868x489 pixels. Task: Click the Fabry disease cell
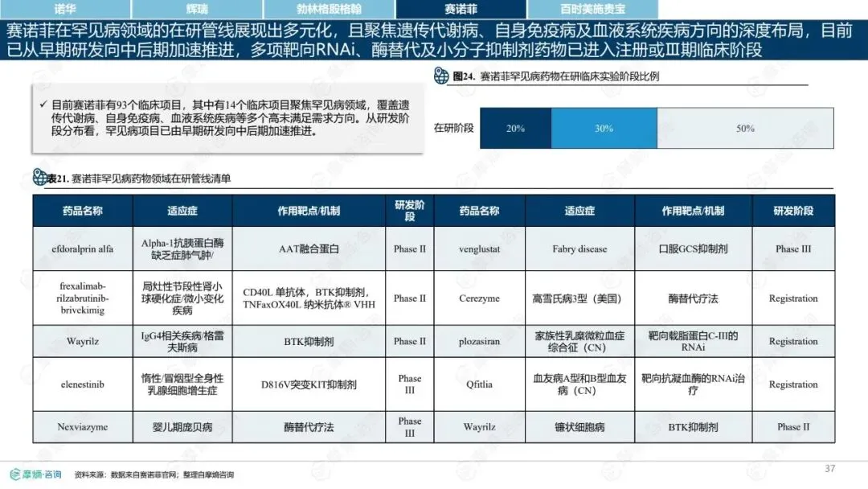(579, 249)
